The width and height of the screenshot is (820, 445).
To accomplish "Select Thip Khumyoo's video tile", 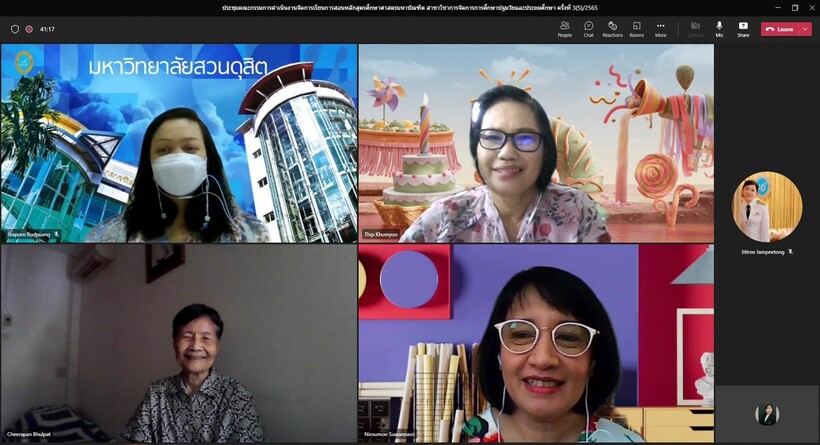I will 536,143.
